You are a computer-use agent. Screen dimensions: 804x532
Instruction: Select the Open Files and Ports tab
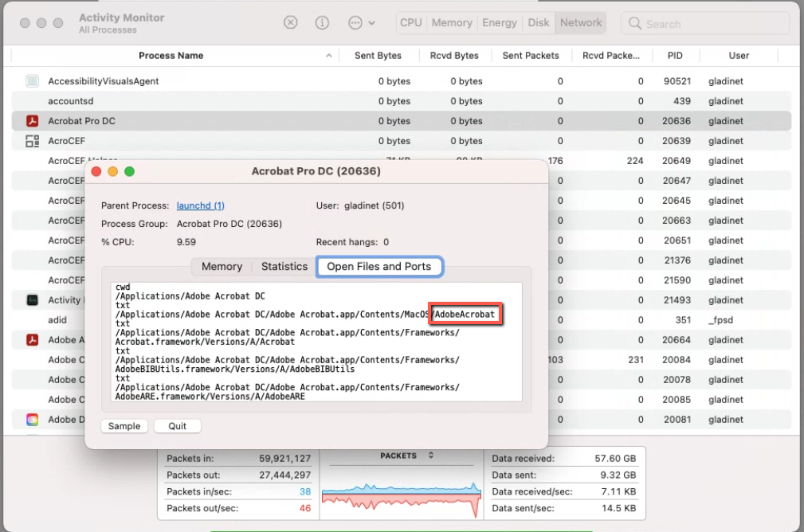[x=379, y=267]
